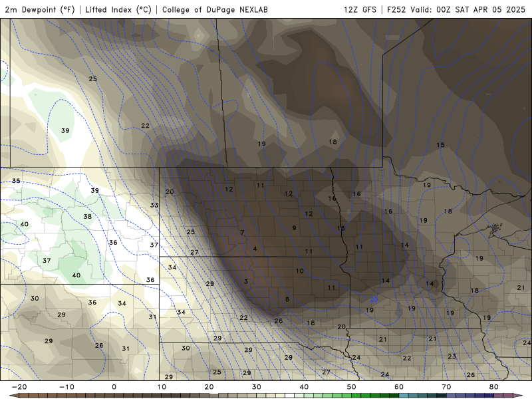This screenshot has height=399, width=532.
Task: Click the white segment of the color scale
Action: point(289,396)
